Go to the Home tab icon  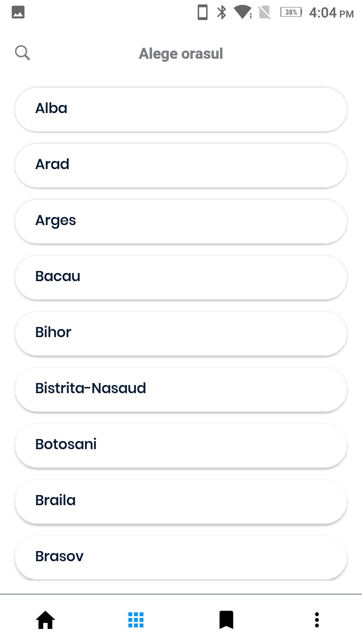tap(45, 620)
